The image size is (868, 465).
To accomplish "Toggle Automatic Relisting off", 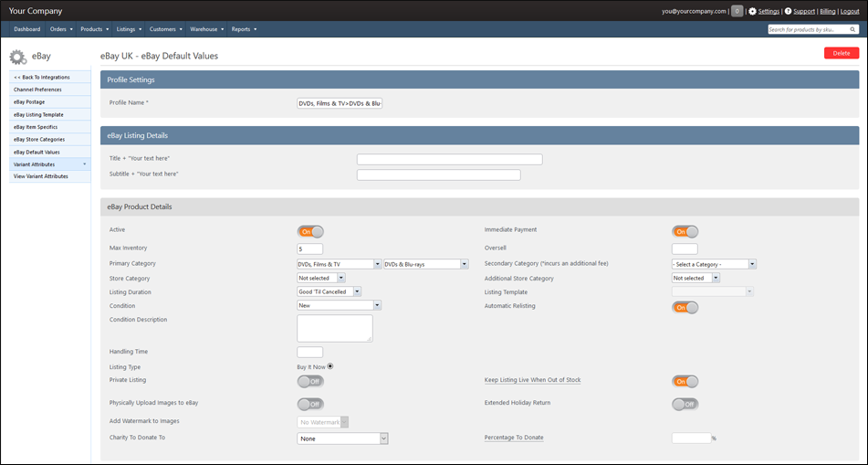I will click(685, 308).
